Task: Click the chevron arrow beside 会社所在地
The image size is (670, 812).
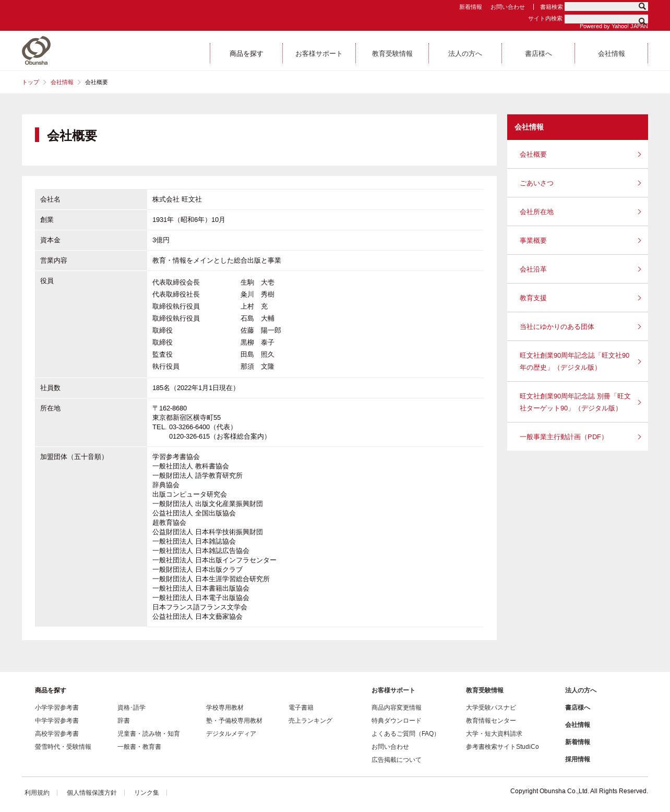Action: [x=639, y=211]
